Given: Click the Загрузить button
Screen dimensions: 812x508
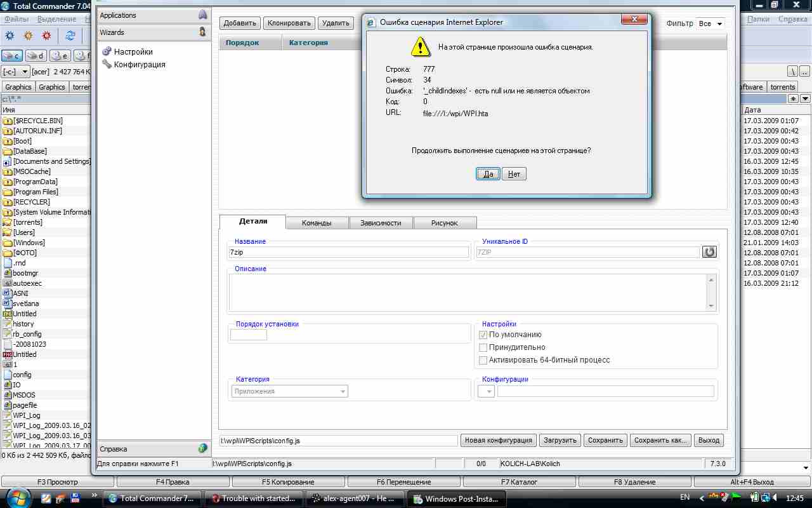Looking at the screenshot, I should coord(560,440).
